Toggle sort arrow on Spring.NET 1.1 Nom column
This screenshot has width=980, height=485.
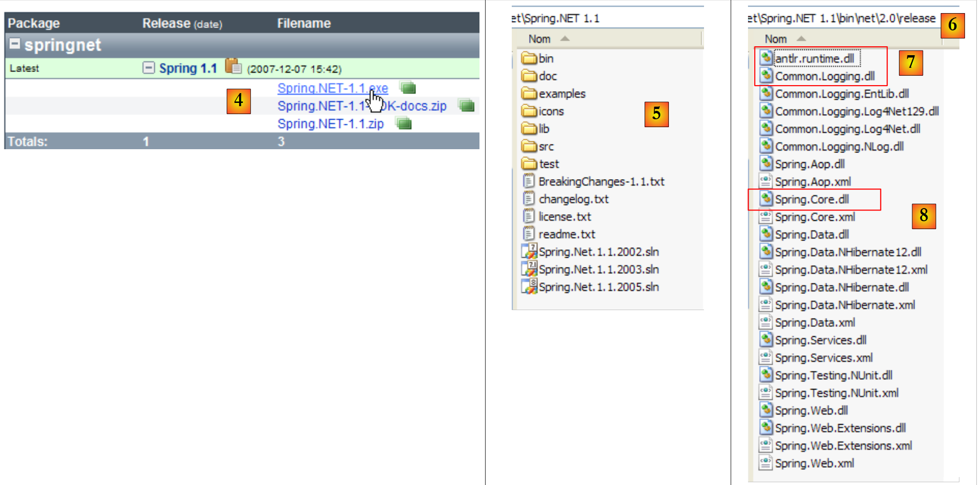tap(565, 39)
